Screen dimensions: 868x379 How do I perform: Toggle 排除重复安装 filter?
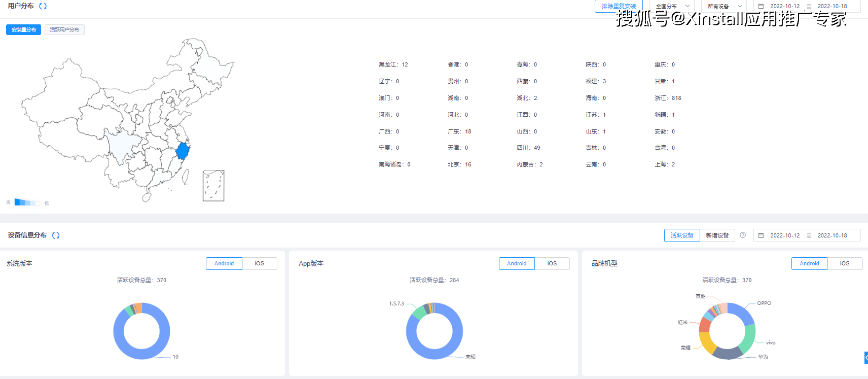tap(619, 6)
